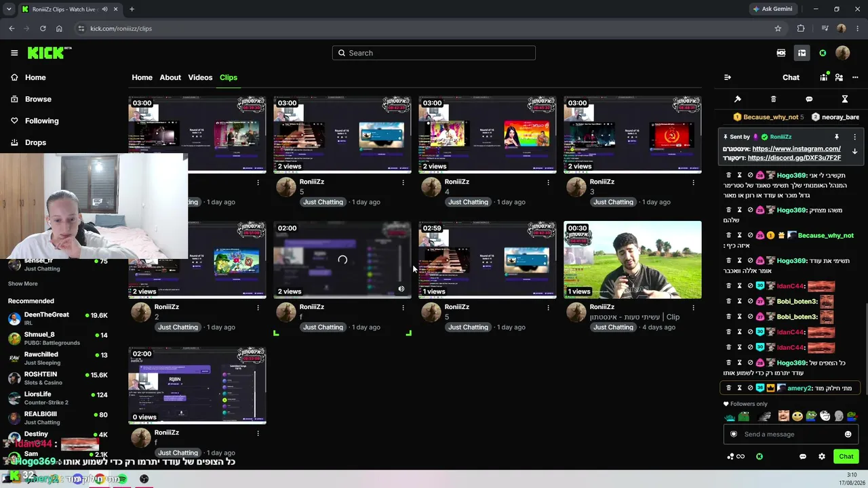The width and height of the screenshot is (868, 488).
Task: Switch to the About tab
Action: pyautogui.click(x=170, y=77)
